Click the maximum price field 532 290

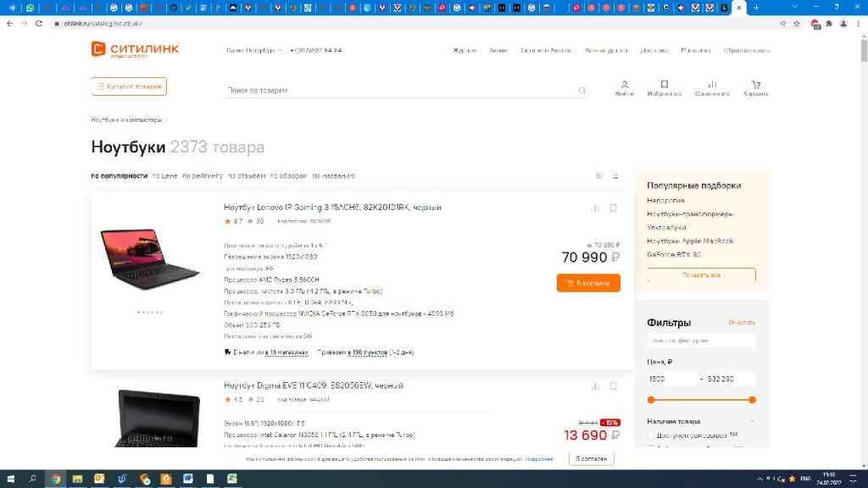730,379
